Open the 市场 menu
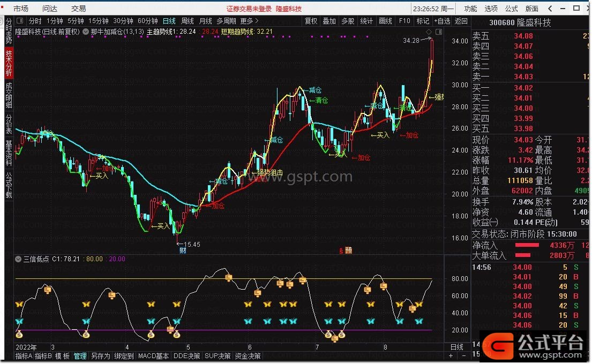Screen dimensions: 592x364 pyautogui.click(x=21, y=9)
